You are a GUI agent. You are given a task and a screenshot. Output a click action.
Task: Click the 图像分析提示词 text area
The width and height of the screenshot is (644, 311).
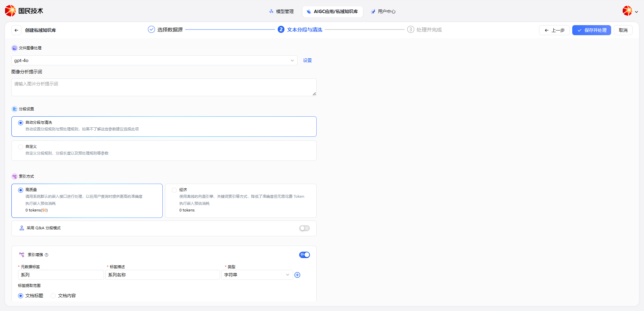[164, 87]
